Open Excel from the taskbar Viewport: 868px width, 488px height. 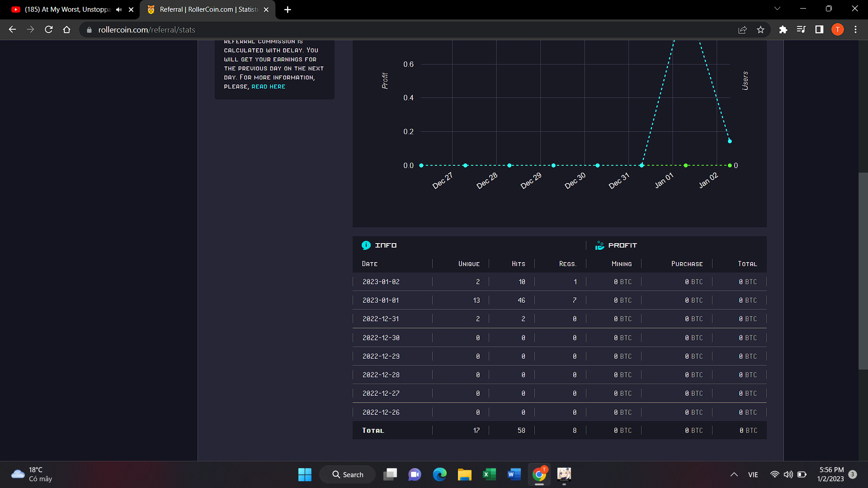[x=489, y=474]
